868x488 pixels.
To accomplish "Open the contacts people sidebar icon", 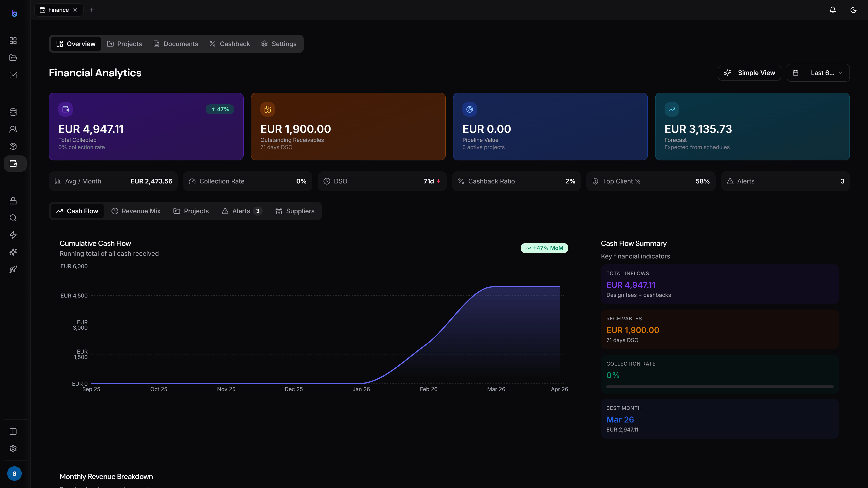I will [x=13, y=129].
